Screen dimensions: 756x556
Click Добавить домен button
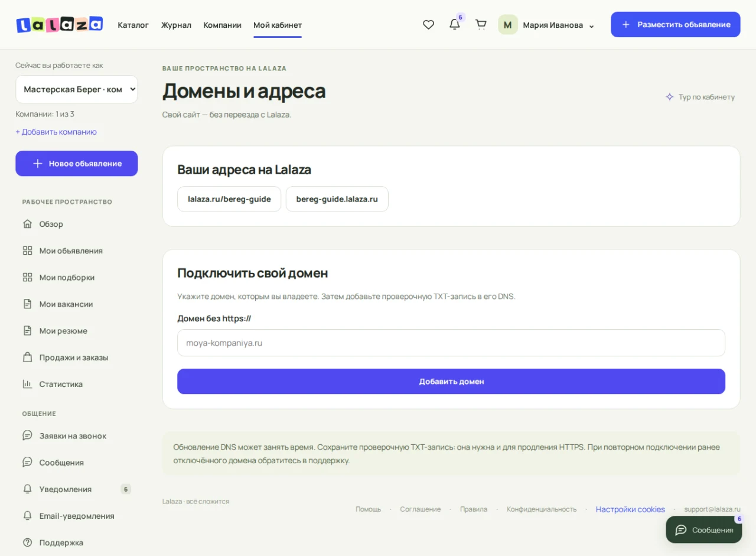pos(451,382)
